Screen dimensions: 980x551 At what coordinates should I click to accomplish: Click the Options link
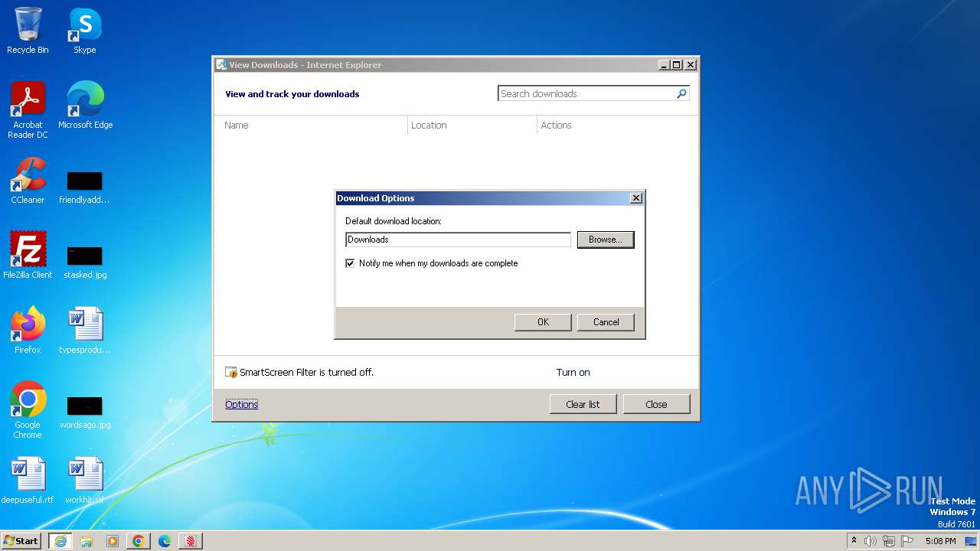(241, 404)
